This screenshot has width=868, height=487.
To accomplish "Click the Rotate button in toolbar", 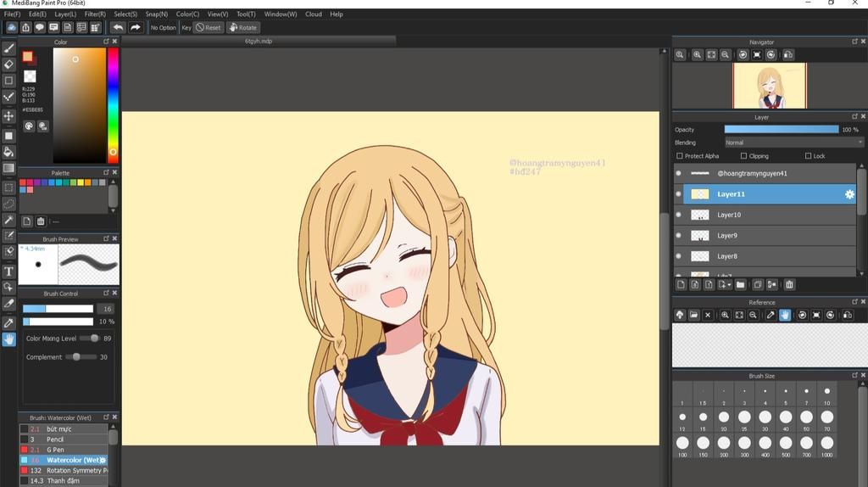I will [x=243, y=27].
